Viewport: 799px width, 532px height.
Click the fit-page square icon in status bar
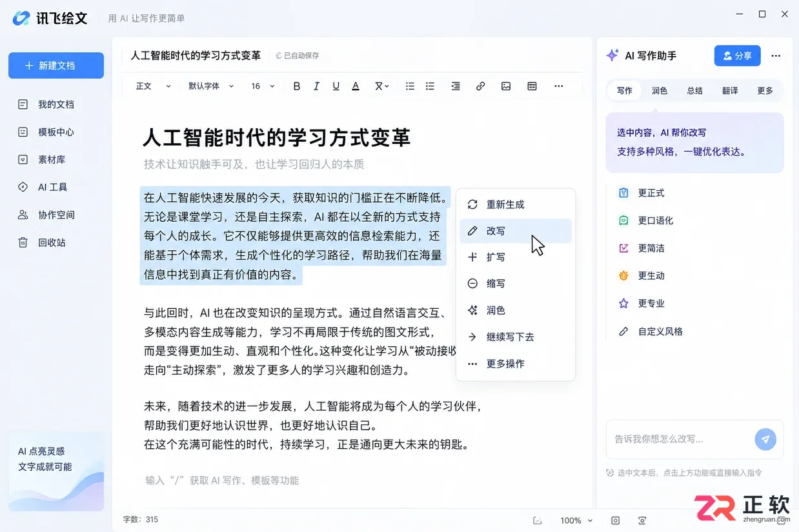pos(616,520)
